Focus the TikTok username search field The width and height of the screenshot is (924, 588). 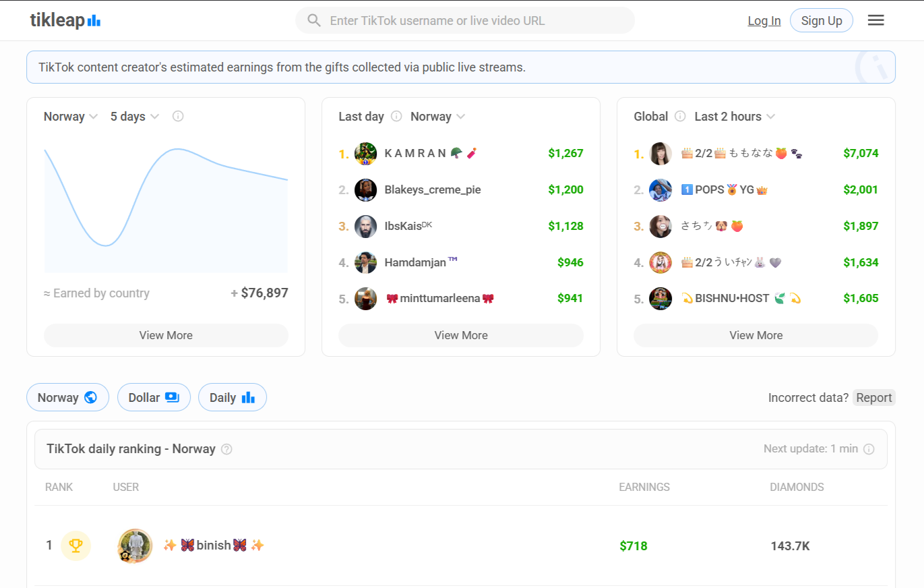(465, 20)
